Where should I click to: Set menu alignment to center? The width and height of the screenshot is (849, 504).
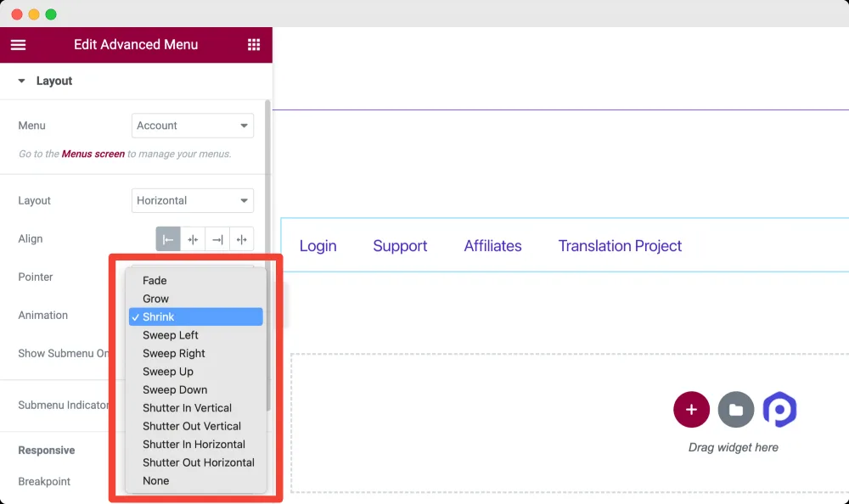(193, 239)
